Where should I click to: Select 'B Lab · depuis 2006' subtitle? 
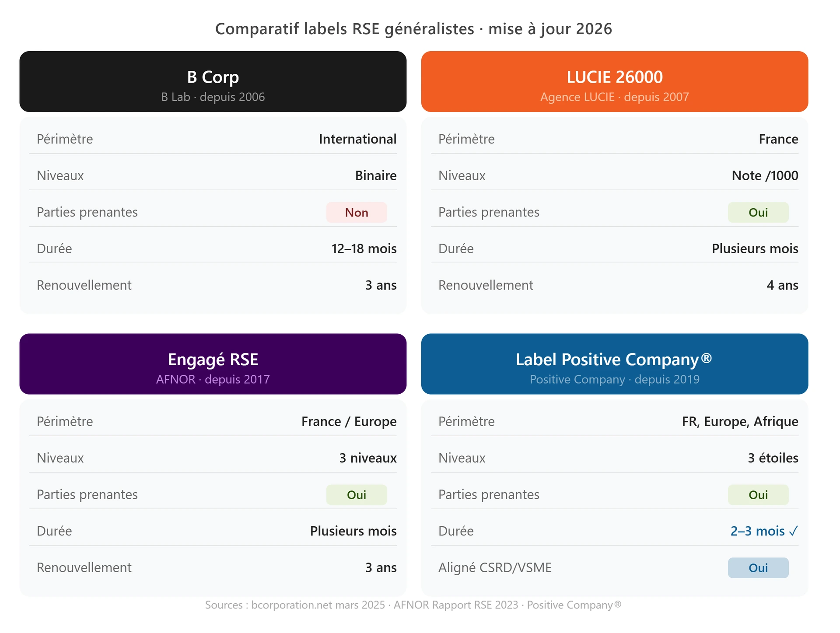(213, 97)
